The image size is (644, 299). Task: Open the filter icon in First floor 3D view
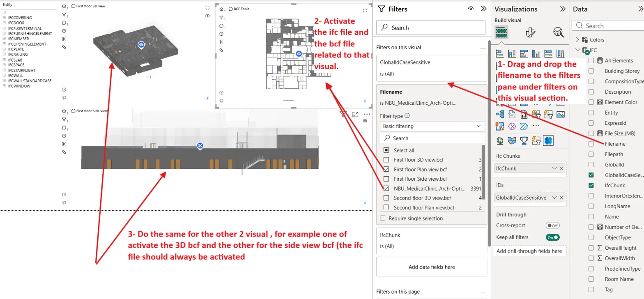coord(64,15)
